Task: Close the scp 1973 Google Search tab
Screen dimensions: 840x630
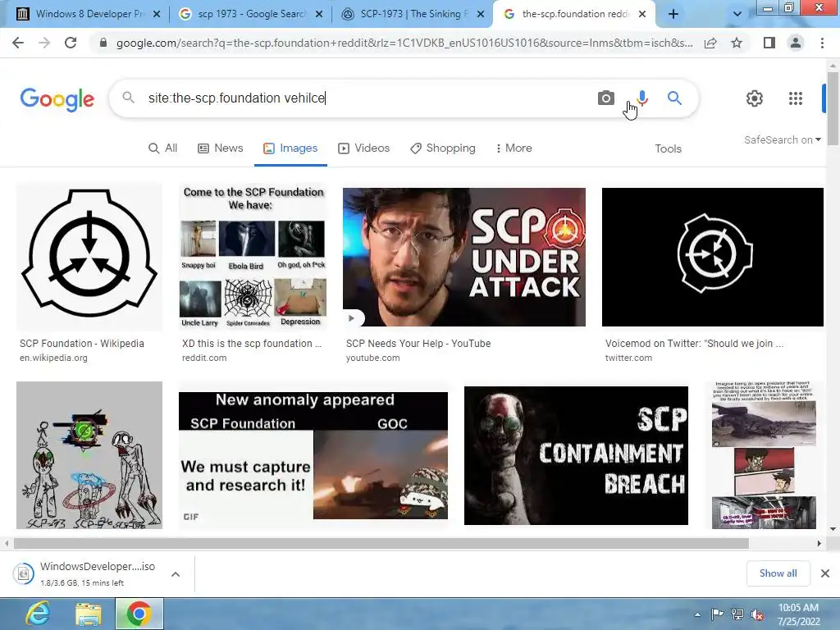Action: (x=319, y=15)
